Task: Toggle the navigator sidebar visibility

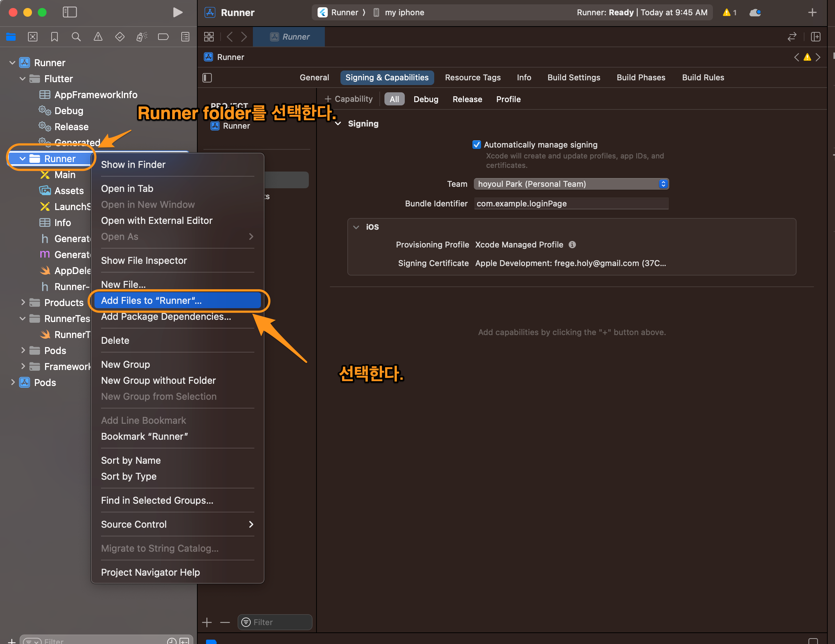Action: (70, 12)
